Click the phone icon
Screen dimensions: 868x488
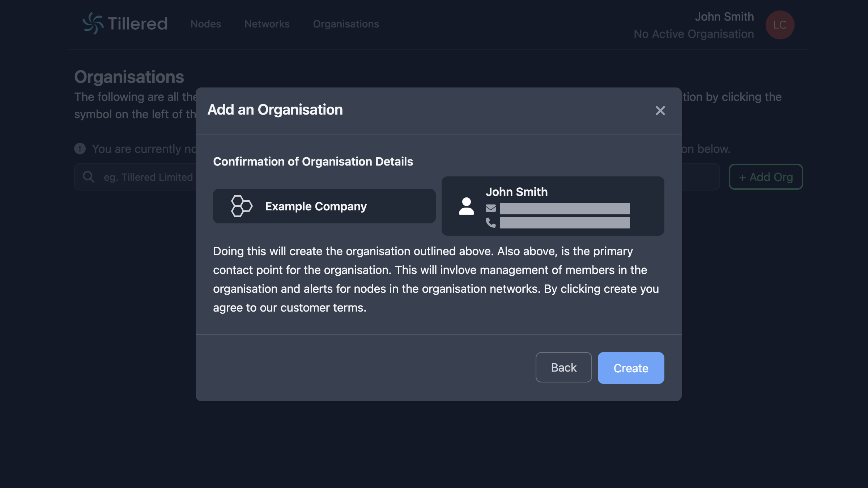pyautogui.click(x=490, y=222)
